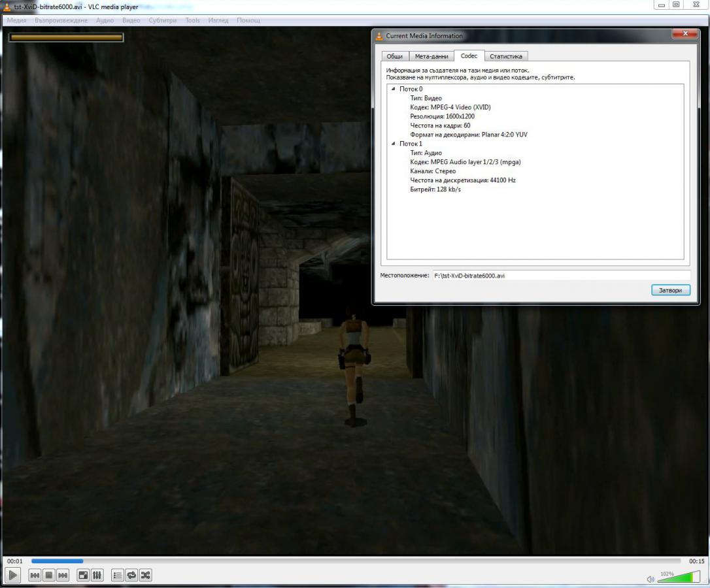The image size is (710, 588).
Task: Open the Аудио menu
Action: (105, 20)
